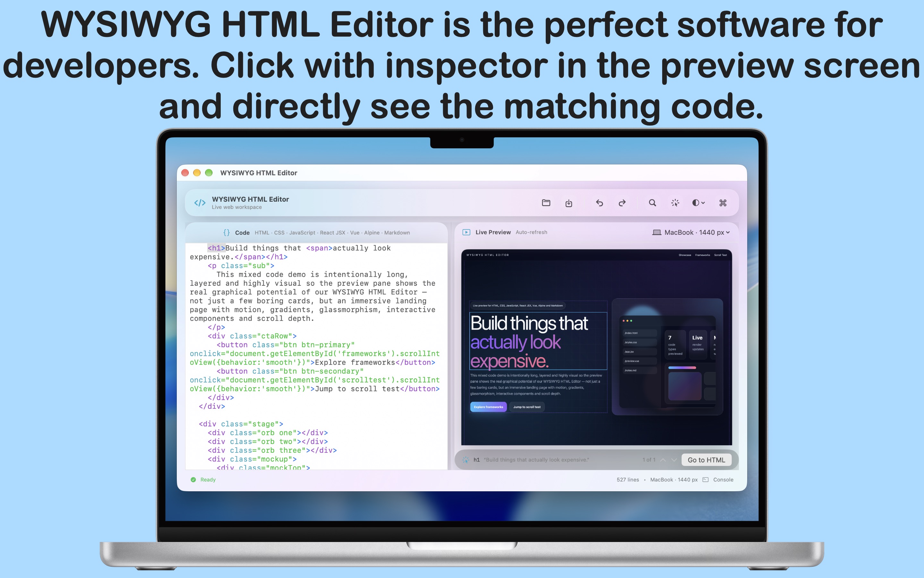
Task: Click the Auto-refresh label
Action: (x=531, y=232)
